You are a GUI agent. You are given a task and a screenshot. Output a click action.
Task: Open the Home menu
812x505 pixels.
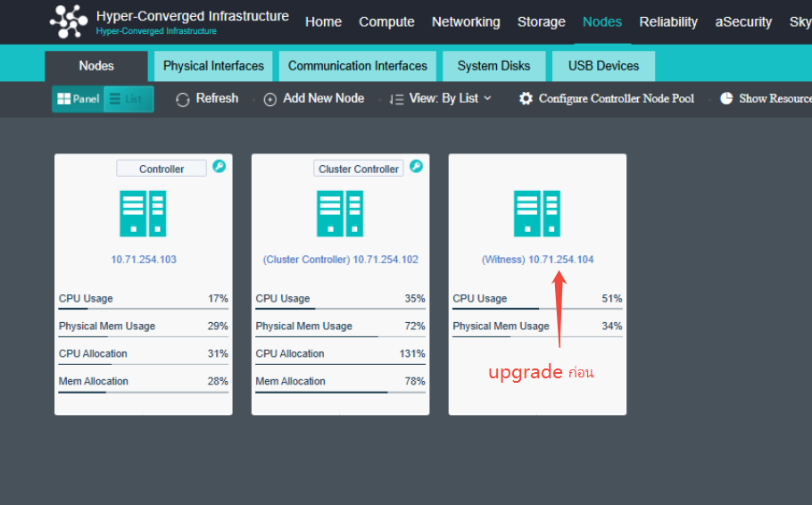pos(323,22)
